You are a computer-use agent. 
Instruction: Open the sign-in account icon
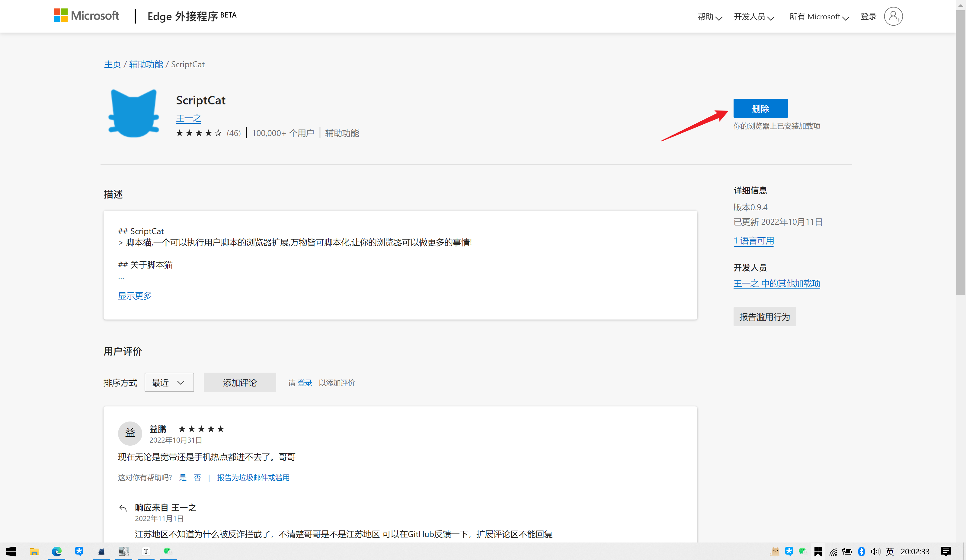click(x=893, y=16)
